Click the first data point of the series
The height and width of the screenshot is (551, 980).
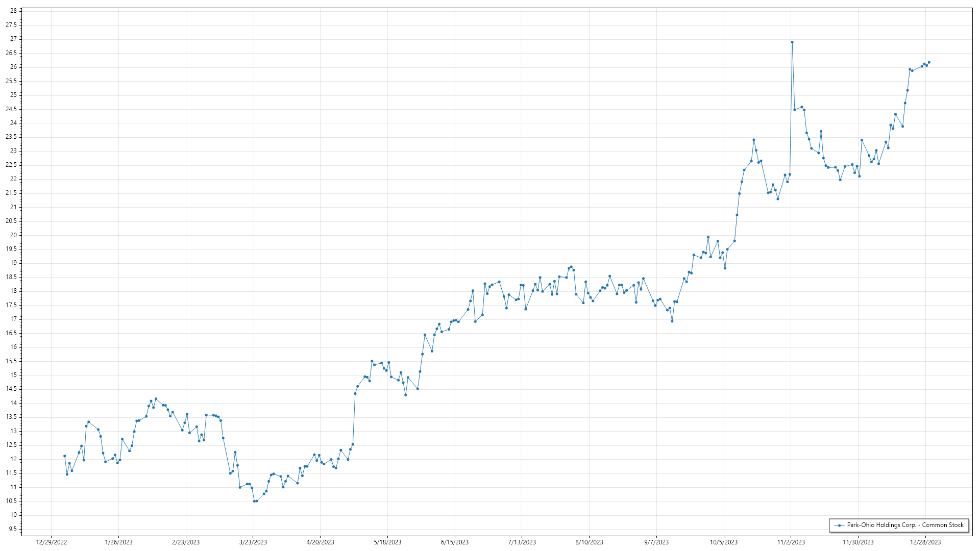(64, 456)
